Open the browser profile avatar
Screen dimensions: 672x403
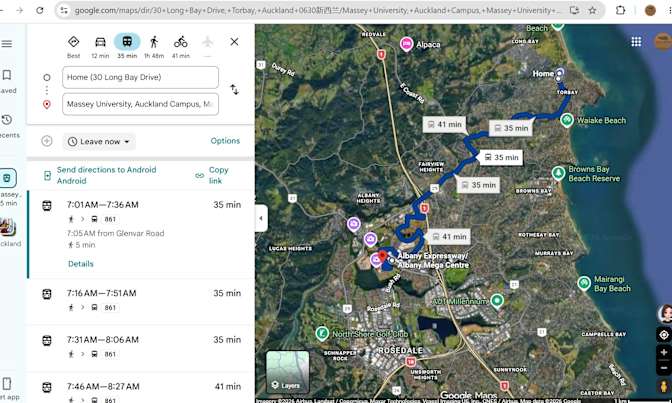(650, 10)
